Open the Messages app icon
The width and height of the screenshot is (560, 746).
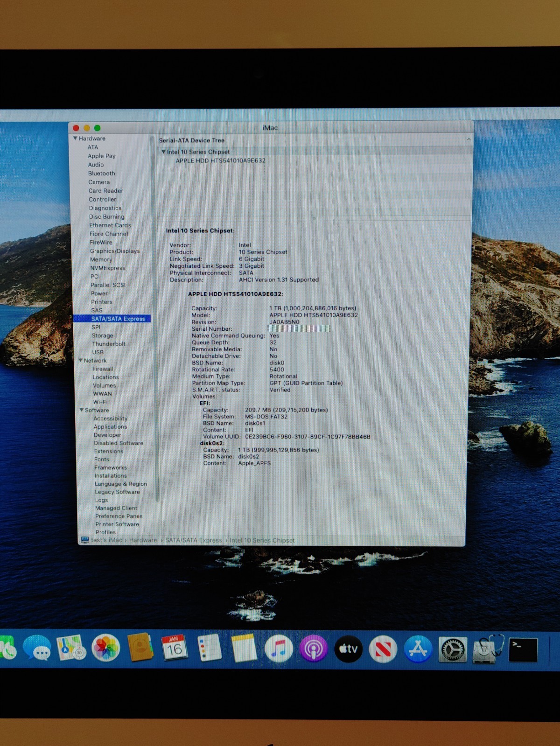(x=37, y=648)
